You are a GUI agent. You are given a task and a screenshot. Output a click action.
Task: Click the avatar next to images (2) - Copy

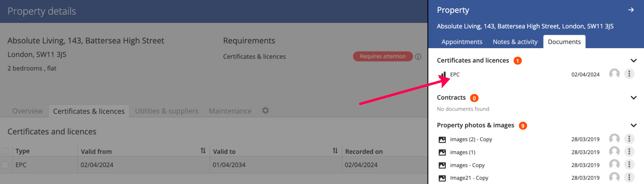coord(614,139)
